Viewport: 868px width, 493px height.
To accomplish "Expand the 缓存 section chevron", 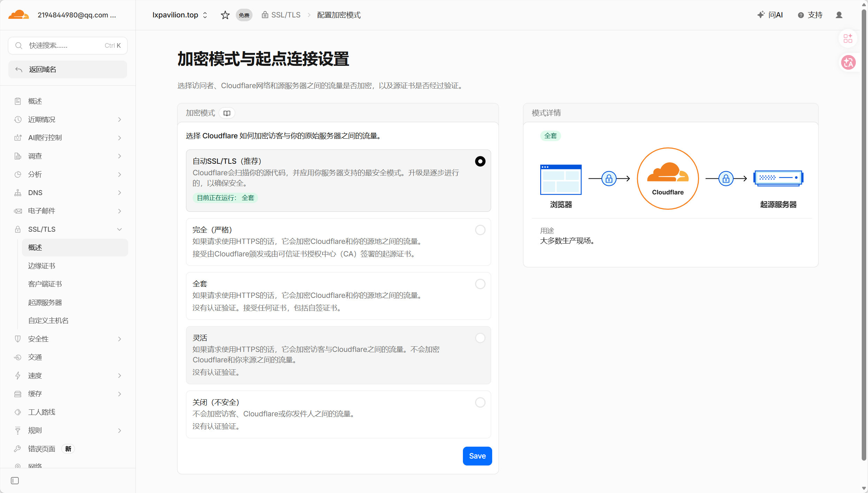I will 119,394.
